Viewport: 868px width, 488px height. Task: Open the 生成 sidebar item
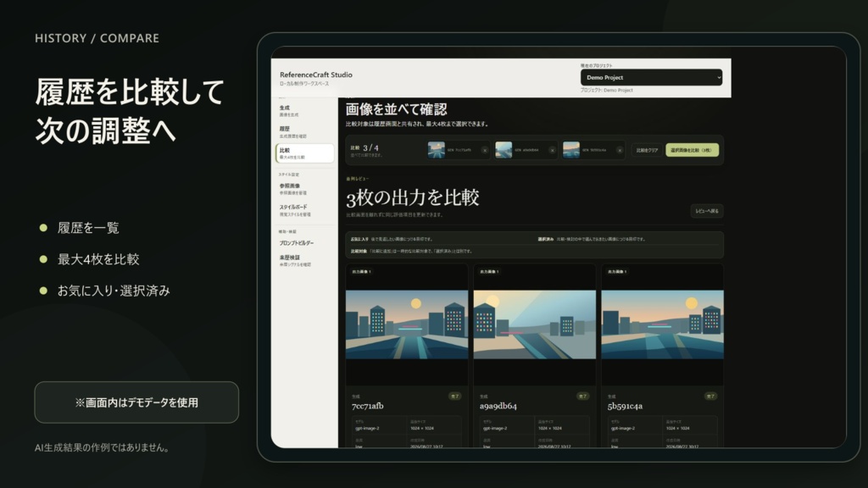304,111
